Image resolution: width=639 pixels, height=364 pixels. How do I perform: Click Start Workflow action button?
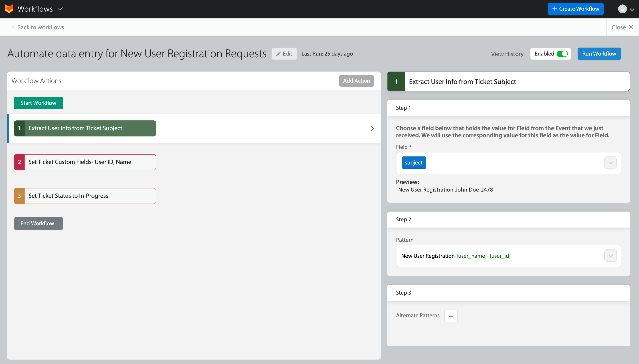click(38, 103)
